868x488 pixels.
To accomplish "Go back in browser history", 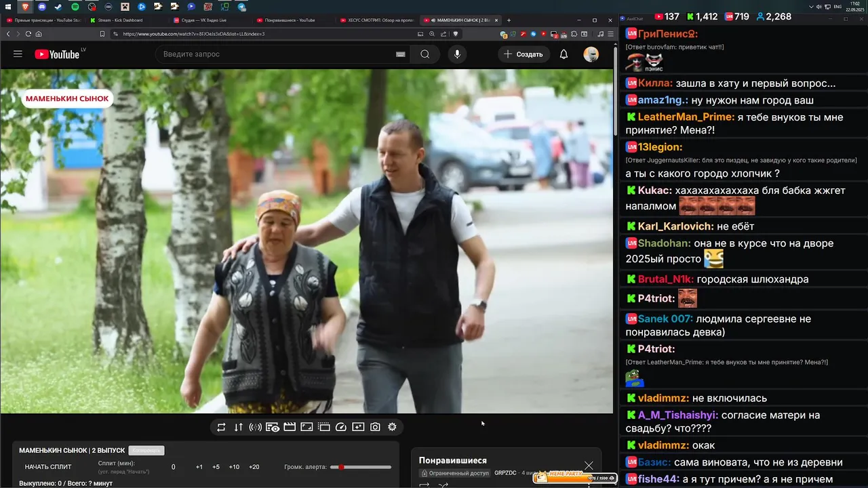I will 8,34.
